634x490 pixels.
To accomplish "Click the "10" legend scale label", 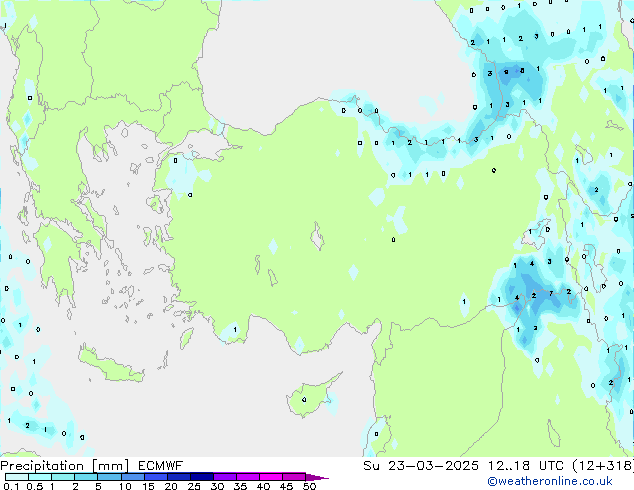I will point(125,486).
